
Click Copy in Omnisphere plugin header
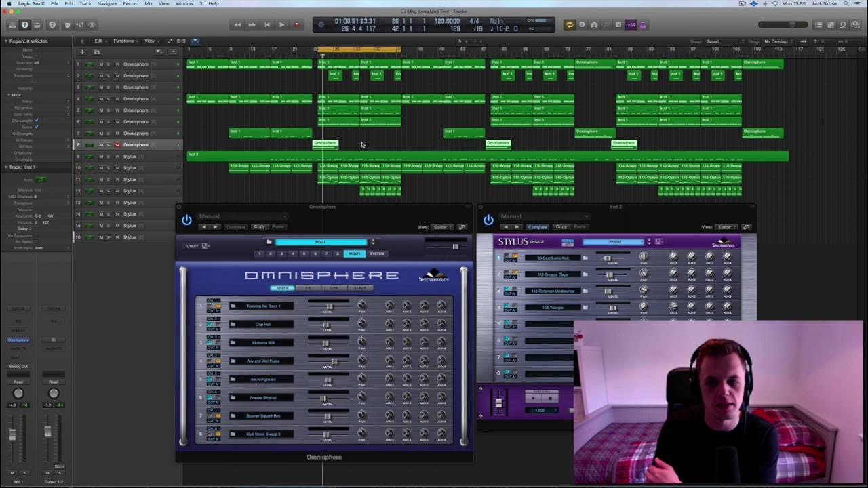point(259,227)
